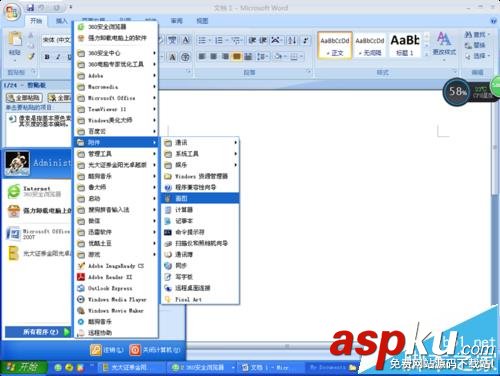This screenshot has width=500, height=376.
Task: Open Windows 资源管理器 entry
Action: coord(200,176)
